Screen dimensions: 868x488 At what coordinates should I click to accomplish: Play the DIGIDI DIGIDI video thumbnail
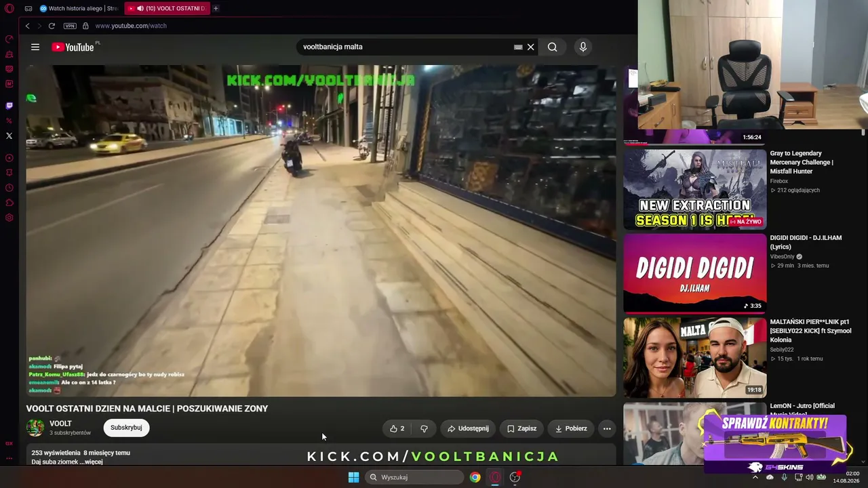[x=695, y=273]
